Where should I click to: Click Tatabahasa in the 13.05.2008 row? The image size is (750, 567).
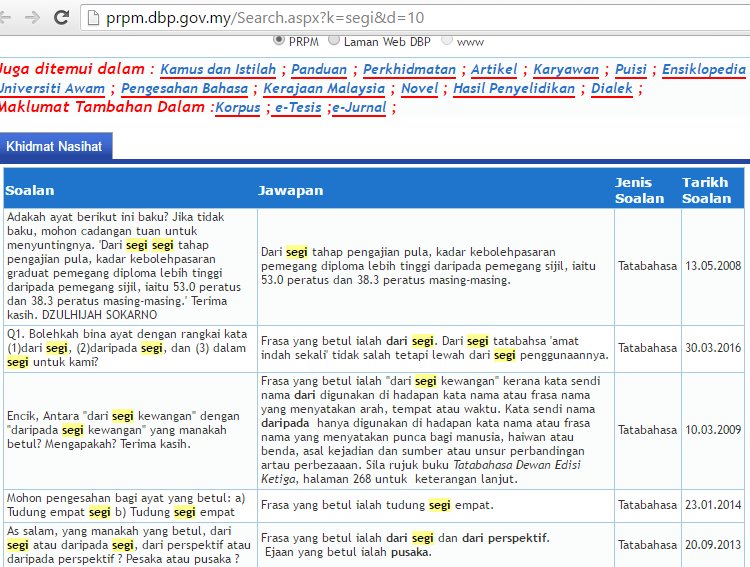pos(648,266)
